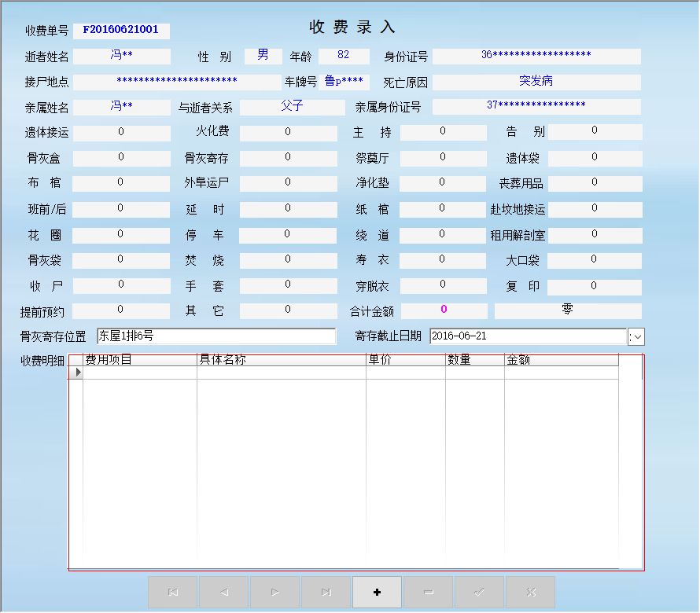Viewport: 700px width, 613px height.
Task: Click the 赴坟地接运 amount field
Action: 595,209
